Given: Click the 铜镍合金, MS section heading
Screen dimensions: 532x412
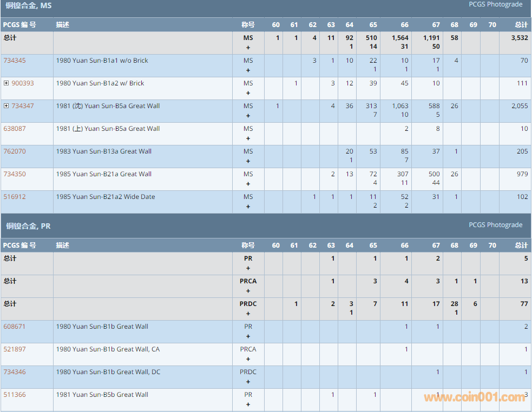Looking at the screenshot, I should (x=29, y=6).
